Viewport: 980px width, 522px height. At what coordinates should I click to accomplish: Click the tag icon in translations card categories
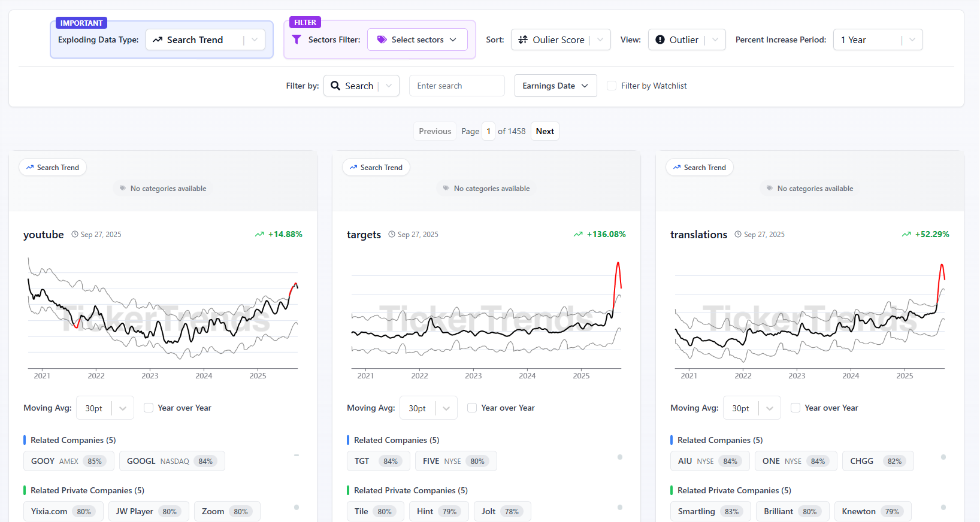(769, 189)
